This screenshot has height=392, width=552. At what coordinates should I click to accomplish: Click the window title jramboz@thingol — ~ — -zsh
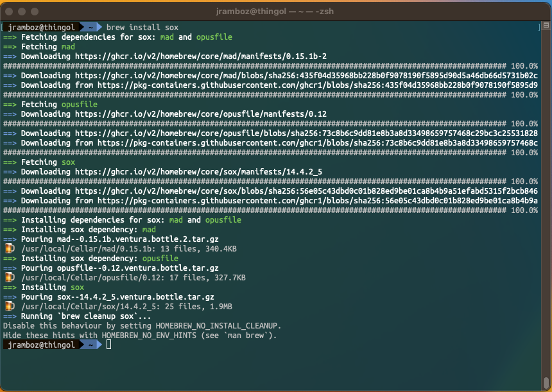pos(276,11)
